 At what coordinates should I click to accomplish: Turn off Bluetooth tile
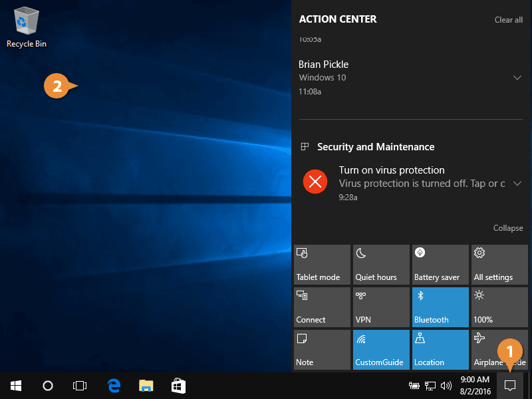[440, 307]
